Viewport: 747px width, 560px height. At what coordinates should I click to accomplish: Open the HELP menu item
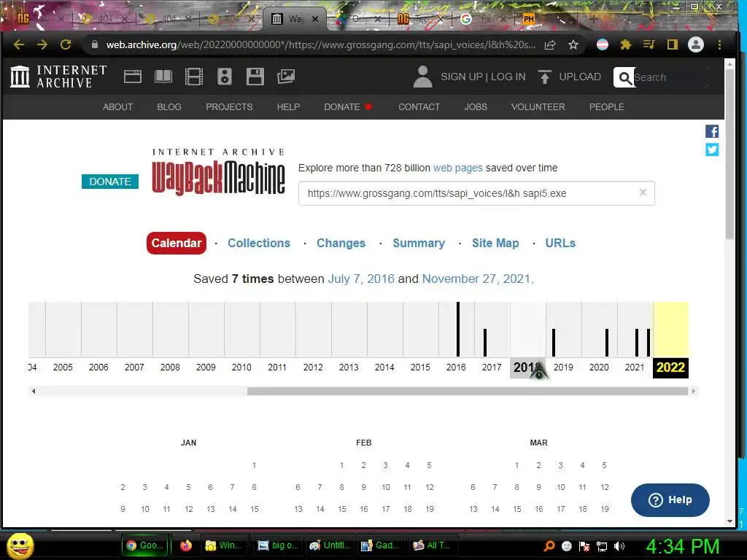click(288, 106)
